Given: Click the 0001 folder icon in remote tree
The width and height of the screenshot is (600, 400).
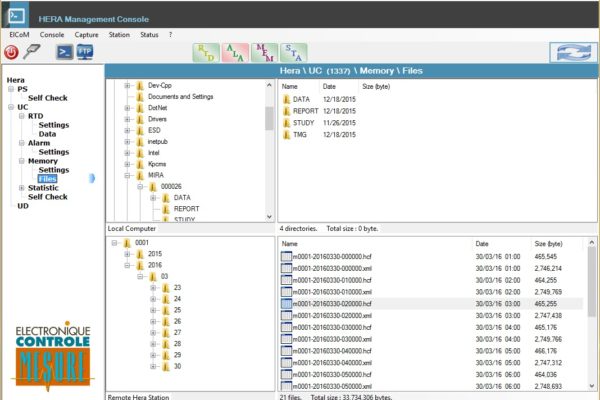Looking at the screenshot, I should 127,243.
